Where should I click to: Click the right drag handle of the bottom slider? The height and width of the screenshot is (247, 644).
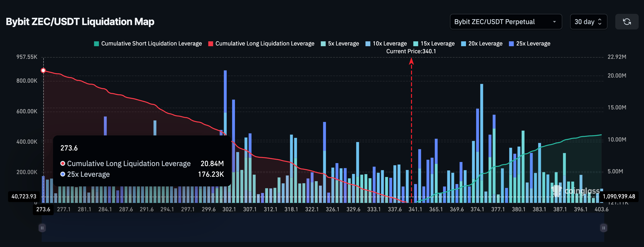click(x=603, y=228)
